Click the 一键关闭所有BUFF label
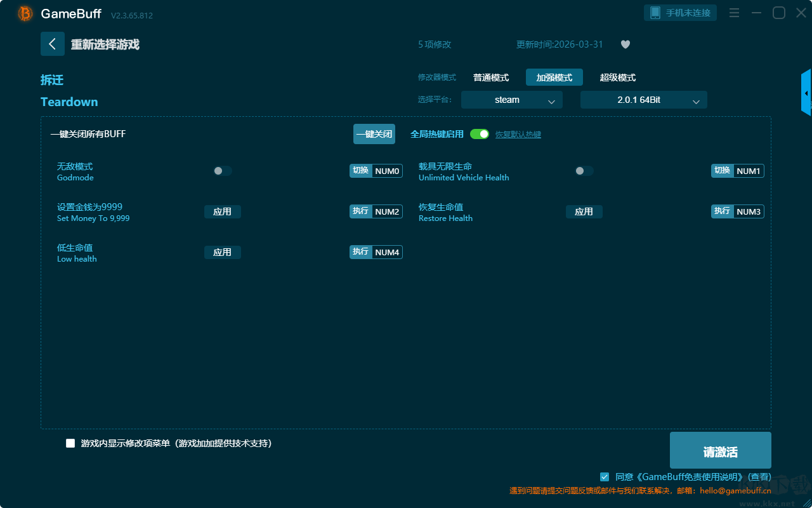The height and width of the screenshot is (508, 812). (88, 134)
